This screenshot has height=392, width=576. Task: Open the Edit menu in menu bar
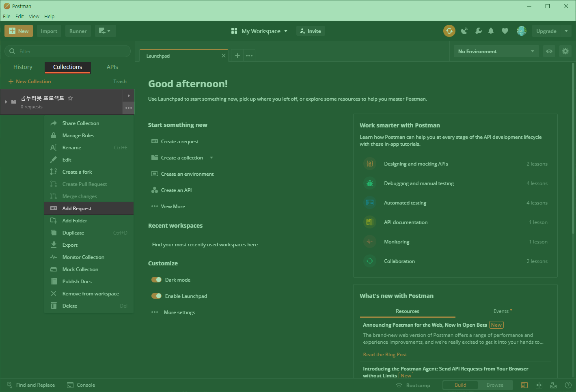pos(19,17)
